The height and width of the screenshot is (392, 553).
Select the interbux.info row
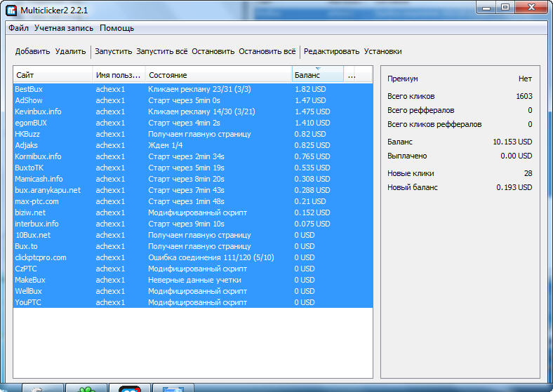click(x=193, y=224)
